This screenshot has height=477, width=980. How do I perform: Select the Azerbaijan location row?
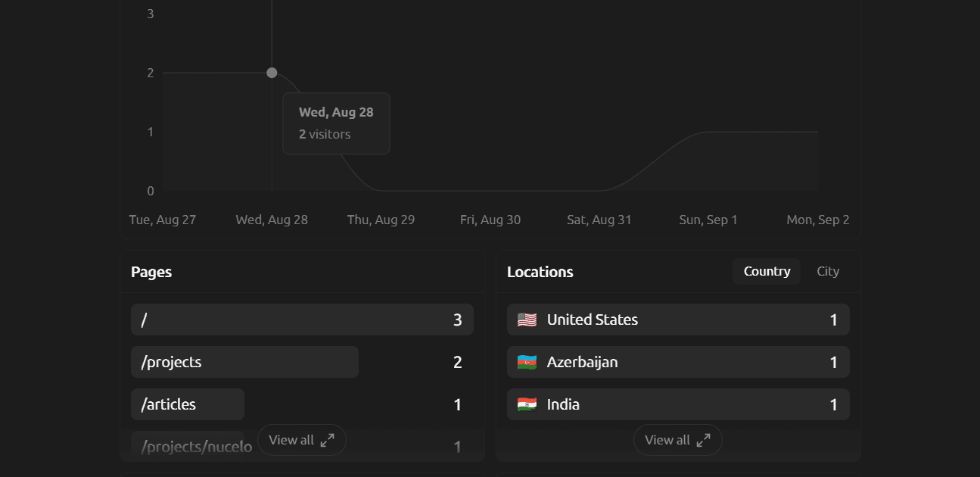coord(678,362)
